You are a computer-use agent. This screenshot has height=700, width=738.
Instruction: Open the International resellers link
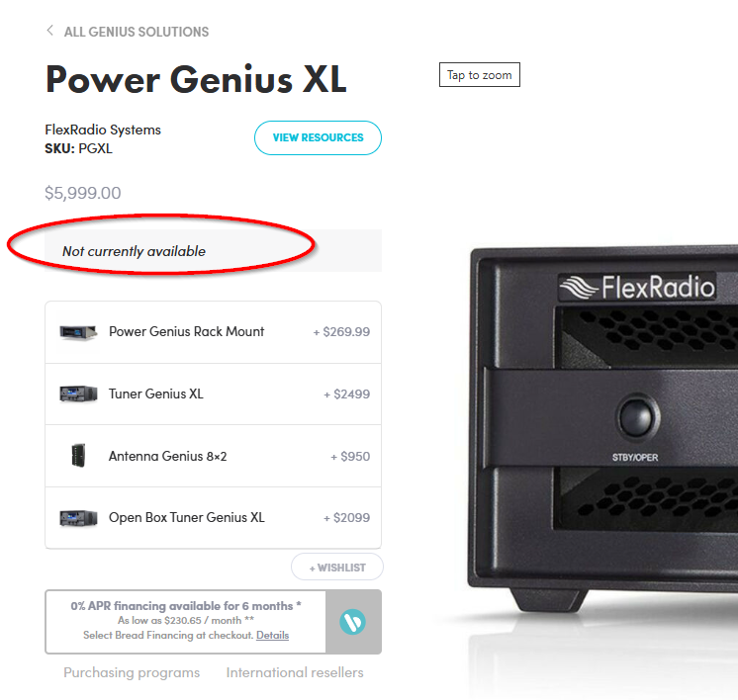[x=295, y=672]
